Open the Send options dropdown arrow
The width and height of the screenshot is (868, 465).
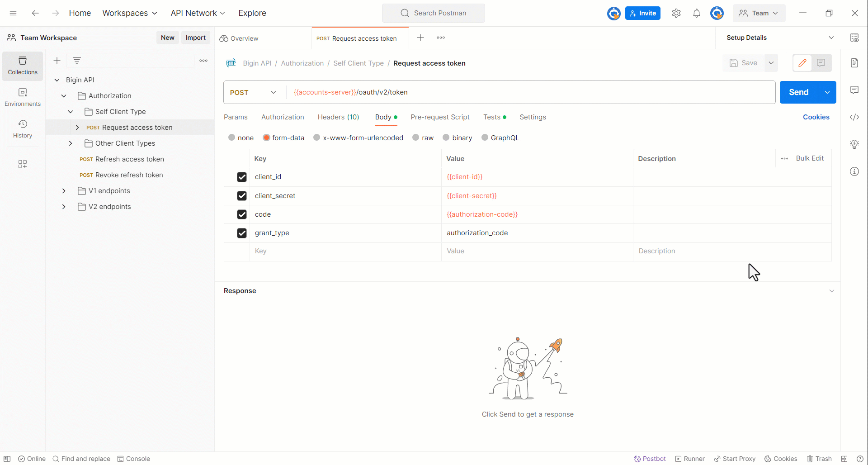(827, 92)
